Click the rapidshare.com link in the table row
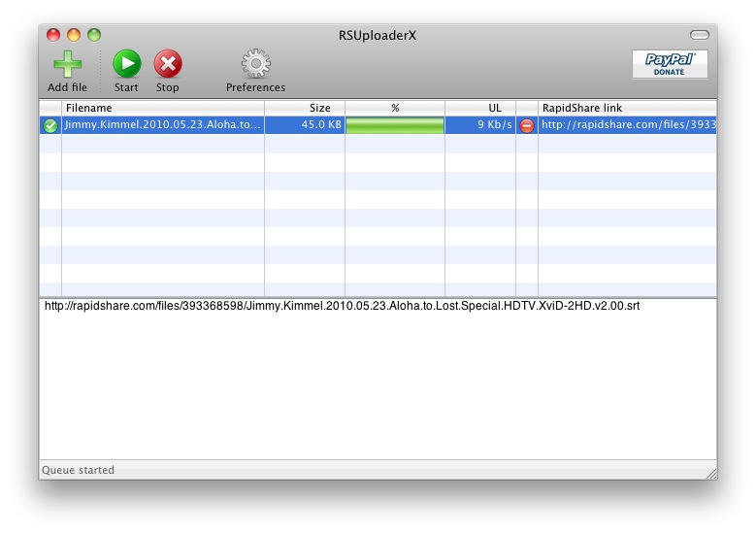This screenshot has height=533, width=756. click(x=628, y=124)
